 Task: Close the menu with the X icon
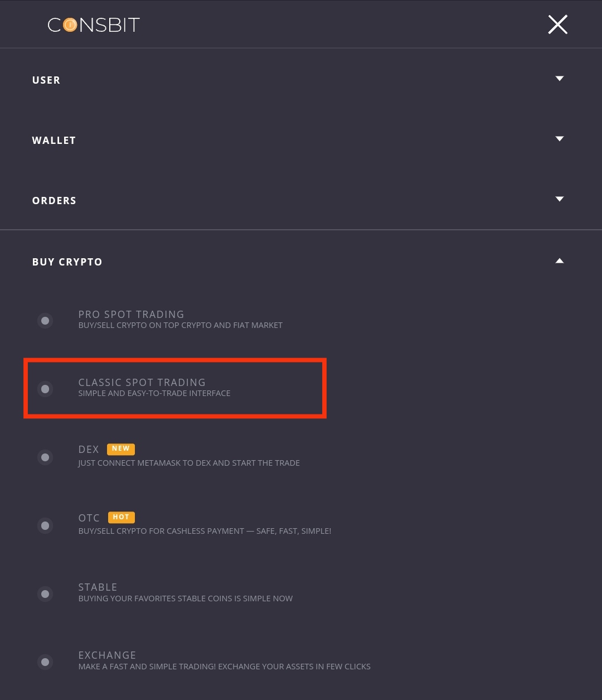[x=557, y=25]
